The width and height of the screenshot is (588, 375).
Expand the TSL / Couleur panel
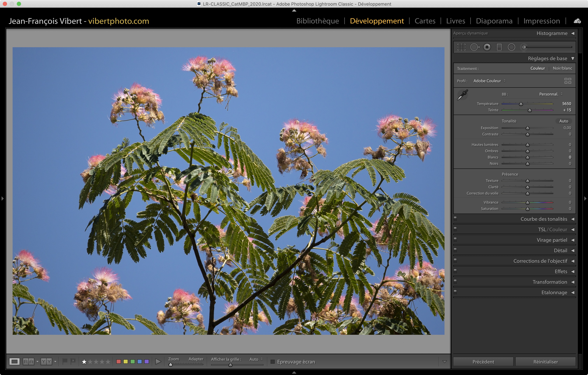(573, 230)
